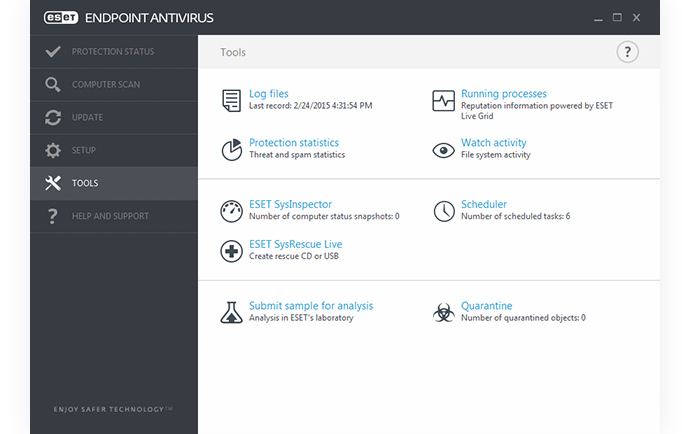Click 'Reputation information powered by ESET Live Grid' text
The width and height of the screenshot is (690, 434).
tap(537, 111)
